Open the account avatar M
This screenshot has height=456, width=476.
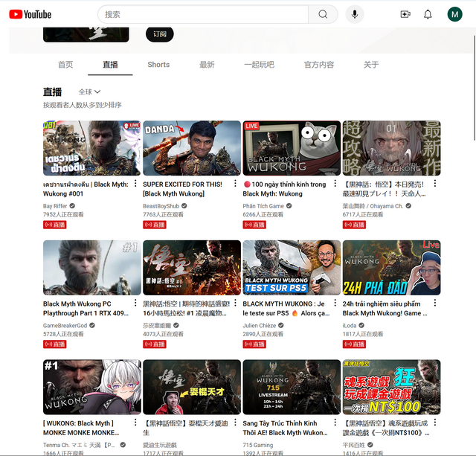454,14
